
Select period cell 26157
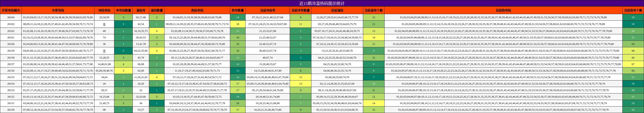(11, 64)
